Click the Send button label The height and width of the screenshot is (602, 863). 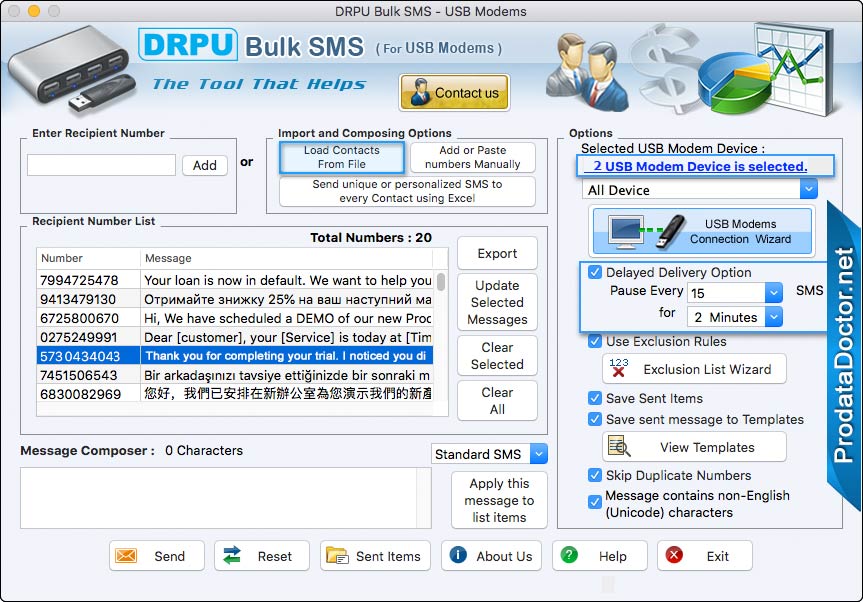pos(170,556)
